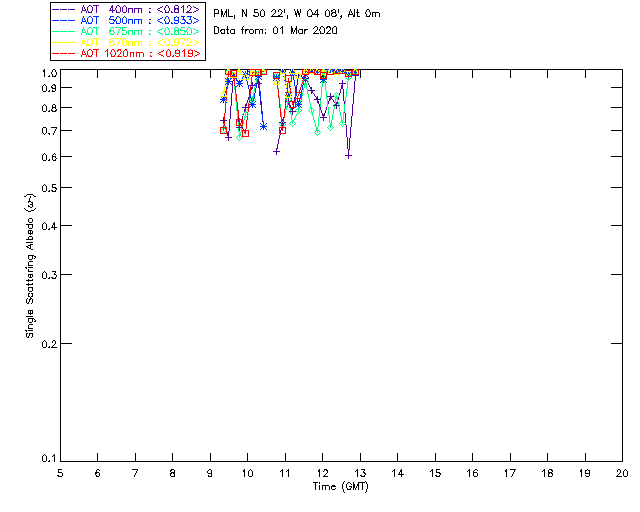
Task: Click the x-axis tick label 16
Action: click(472, 472)
